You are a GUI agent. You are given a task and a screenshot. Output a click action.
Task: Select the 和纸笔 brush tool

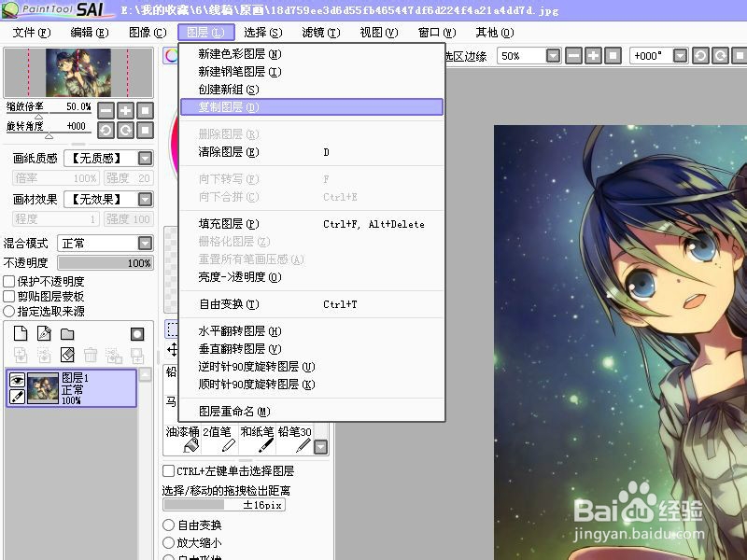click(x=257, y=439)
